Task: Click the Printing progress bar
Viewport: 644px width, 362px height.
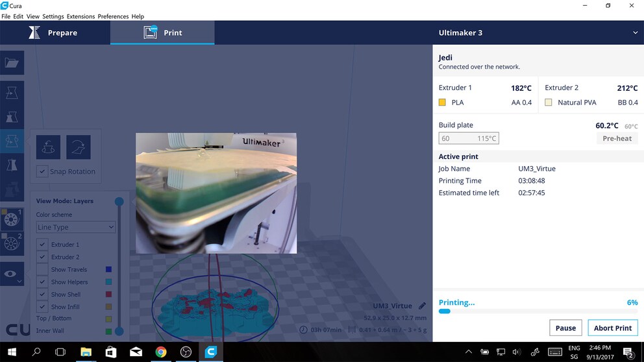Action: coord(538,311)
